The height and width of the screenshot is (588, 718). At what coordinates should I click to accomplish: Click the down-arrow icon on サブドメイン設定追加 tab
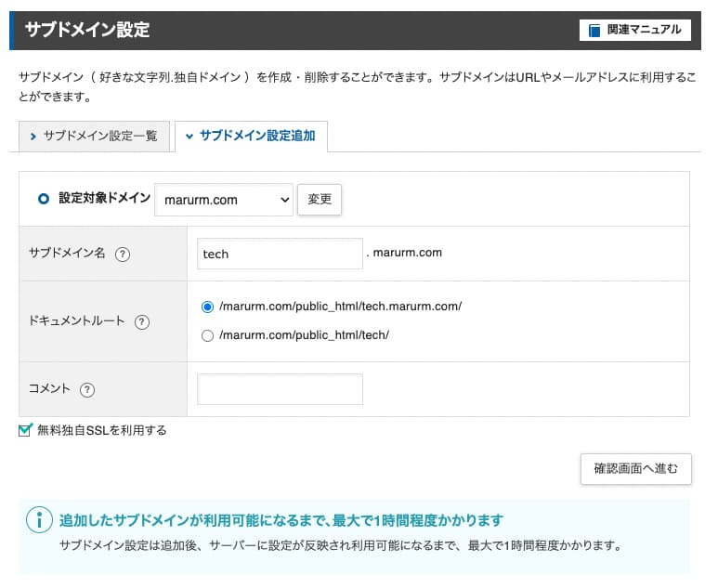pos(189,137)
